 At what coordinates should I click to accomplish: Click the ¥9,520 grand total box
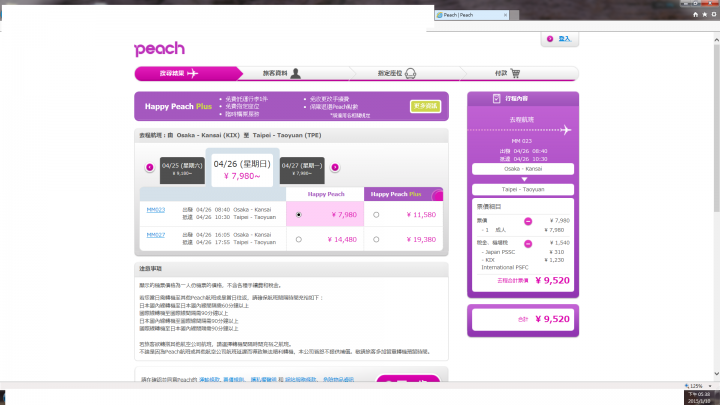tap(523, 319)
